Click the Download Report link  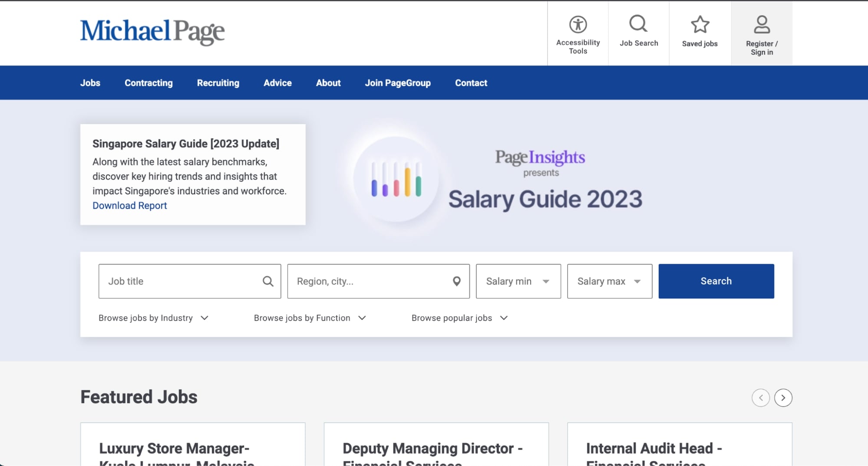tap(129, 206)
